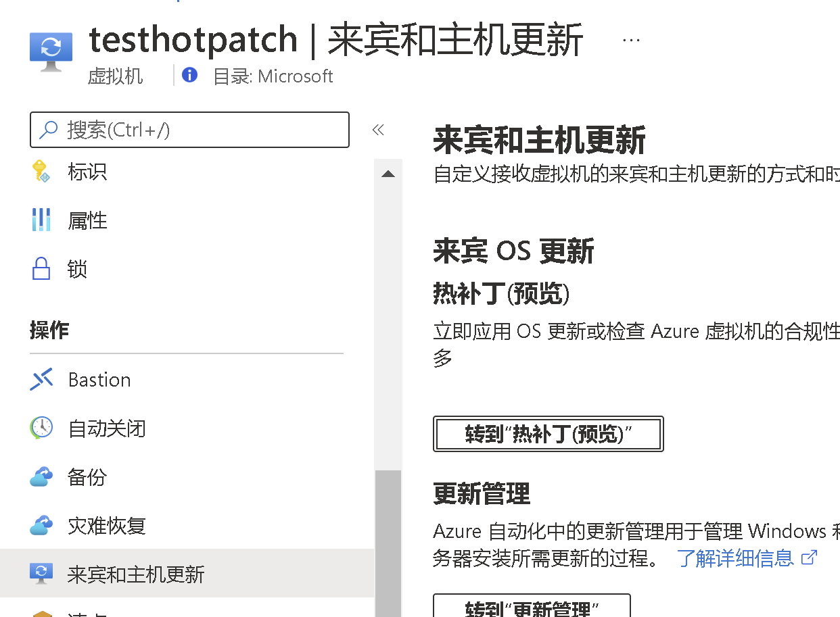The image size is (840, 617).
Task: Click the directory info icon
Action: [190, 76]
